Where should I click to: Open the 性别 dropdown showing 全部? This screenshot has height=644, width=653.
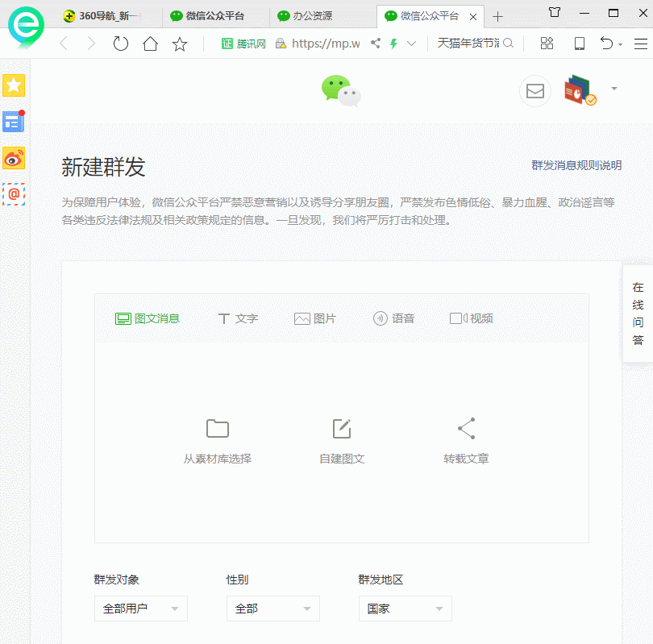(x=272, y=609)
